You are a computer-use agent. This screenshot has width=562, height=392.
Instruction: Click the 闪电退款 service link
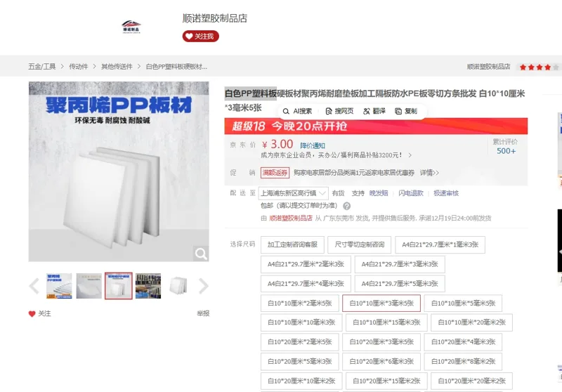click(411, 193)
